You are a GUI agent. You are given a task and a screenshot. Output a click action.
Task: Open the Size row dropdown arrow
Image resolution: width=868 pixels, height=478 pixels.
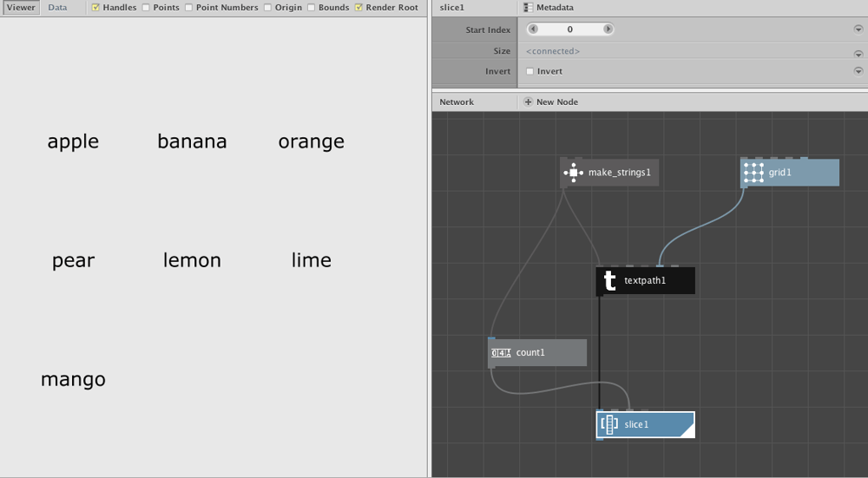click(858, 54)
